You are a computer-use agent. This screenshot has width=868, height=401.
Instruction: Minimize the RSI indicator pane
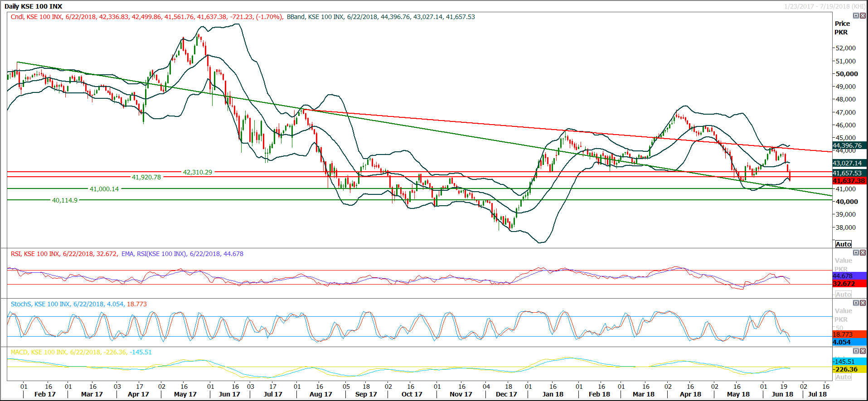tap(856, 253)
